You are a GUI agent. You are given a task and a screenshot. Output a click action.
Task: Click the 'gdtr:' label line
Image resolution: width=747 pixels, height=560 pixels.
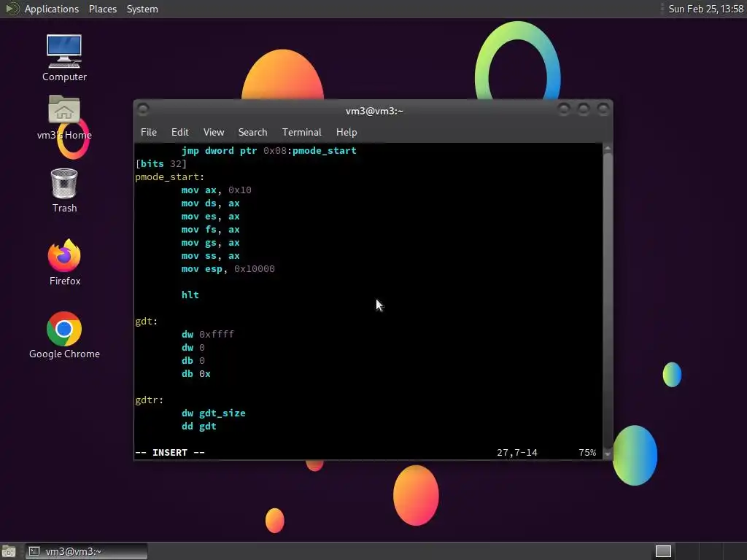(x=149, y=400)
